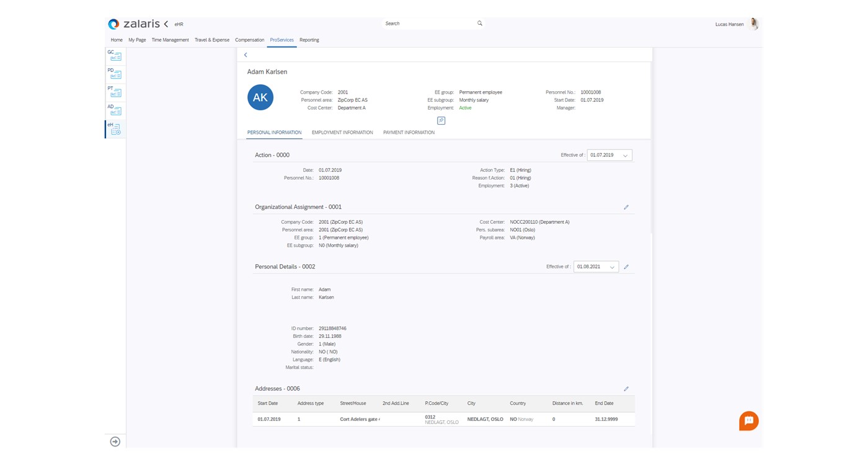This screenshot has height=465, width=868.
Task: Click the search magnifier icon
Action: (x=479, y=24)
